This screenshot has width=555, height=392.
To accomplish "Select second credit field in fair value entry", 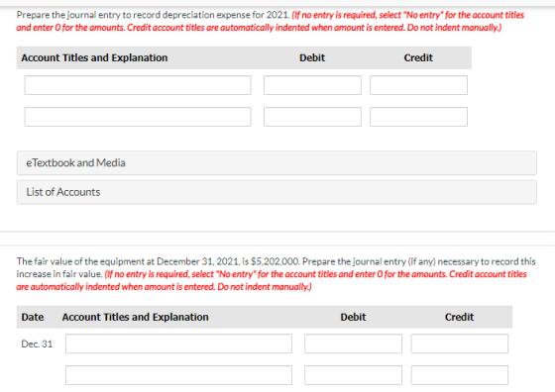I will coord(460,375).
